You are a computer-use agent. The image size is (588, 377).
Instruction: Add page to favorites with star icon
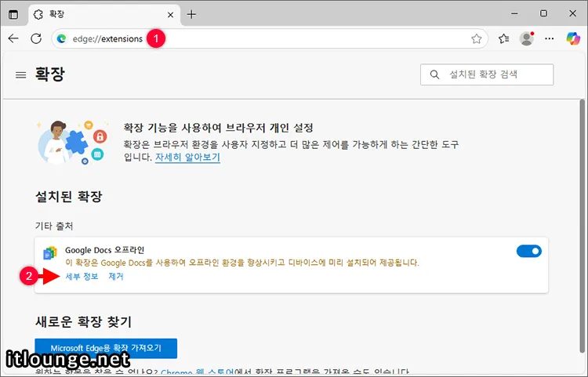(x=476, y=38)
